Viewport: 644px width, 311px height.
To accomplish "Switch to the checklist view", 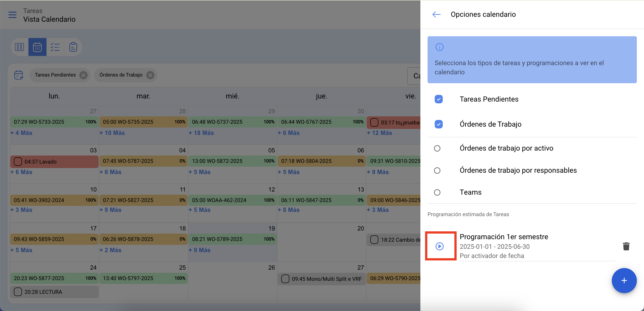I will click(55, 47).
